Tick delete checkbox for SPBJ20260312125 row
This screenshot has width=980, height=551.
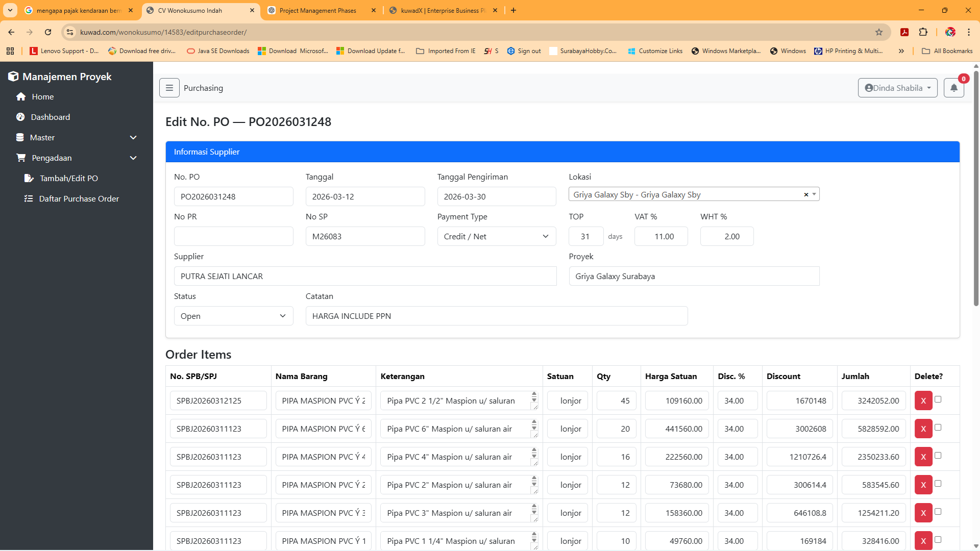tap(938, 399)
